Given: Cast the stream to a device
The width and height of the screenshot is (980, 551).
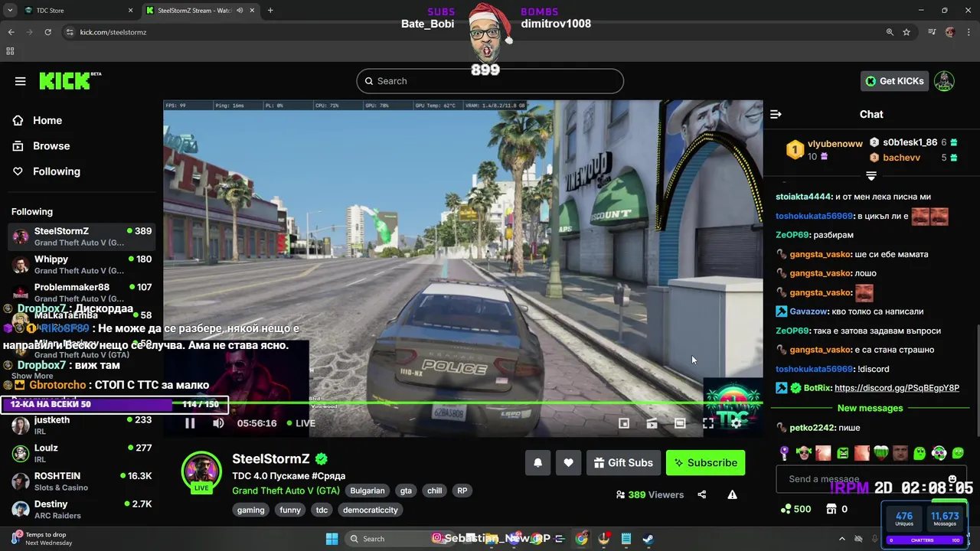Looking at the screenshot, I should tap(652, 423).
